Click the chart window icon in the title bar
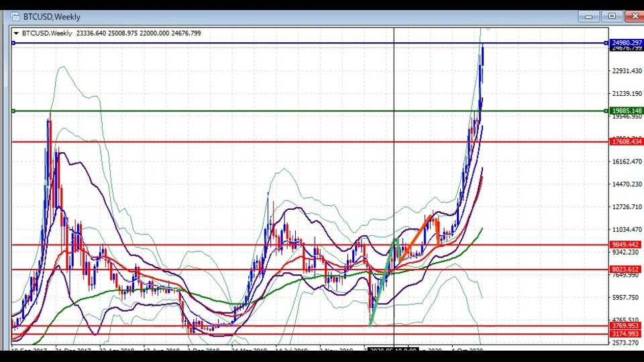Screen dimensions: 644x362 pos(15,16)
